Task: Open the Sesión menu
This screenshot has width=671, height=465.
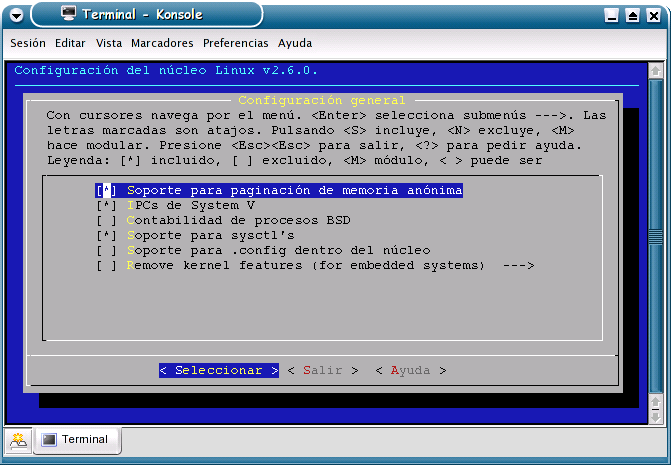Action: [x=28, y=43]
